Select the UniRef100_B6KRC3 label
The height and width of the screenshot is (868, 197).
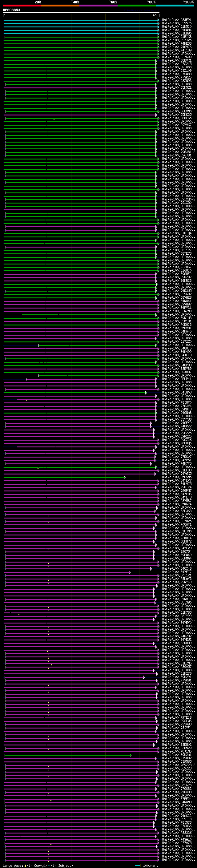click(177, 280)
